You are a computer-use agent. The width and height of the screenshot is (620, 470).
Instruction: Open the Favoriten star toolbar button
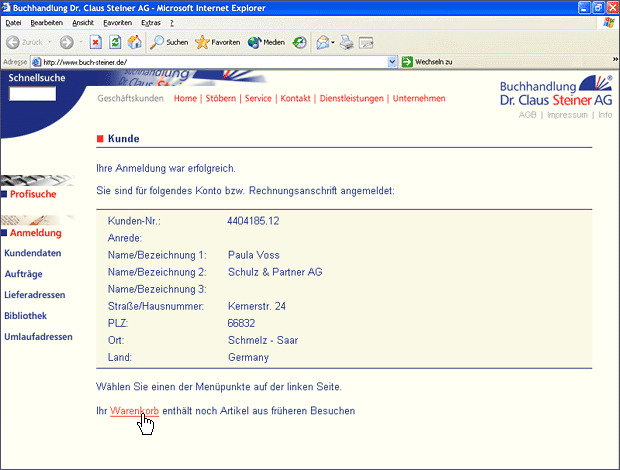218,42
